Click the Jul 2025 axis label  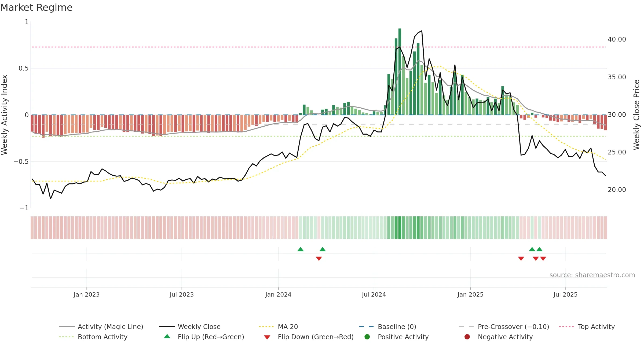[565, 294]
